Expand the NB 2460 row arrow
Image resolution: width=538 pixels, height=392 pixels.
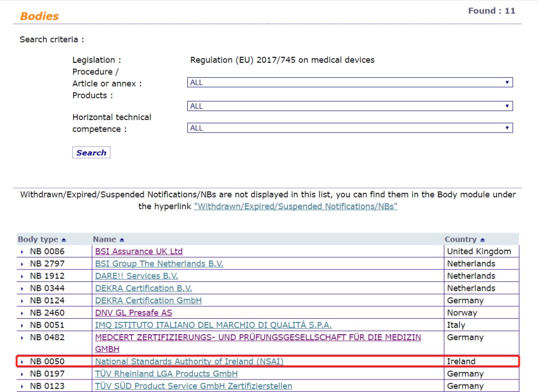click(x=22, y=313)
